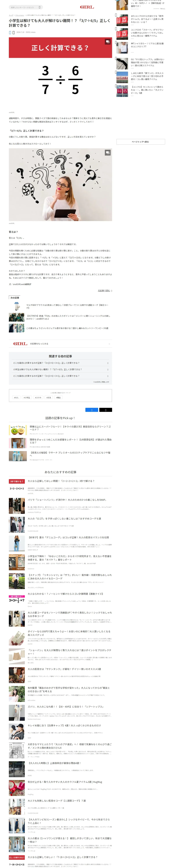The height and width of the screenshot is (868, 174).
Task: Select keyword tag #小学生
Action: tap(27, 398)
